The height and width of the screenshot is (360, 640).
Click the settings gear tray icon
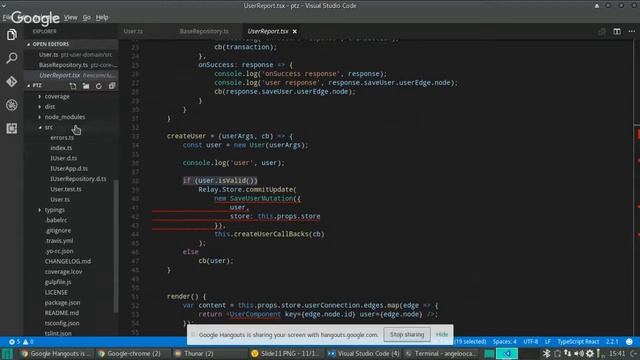(590, 353)
